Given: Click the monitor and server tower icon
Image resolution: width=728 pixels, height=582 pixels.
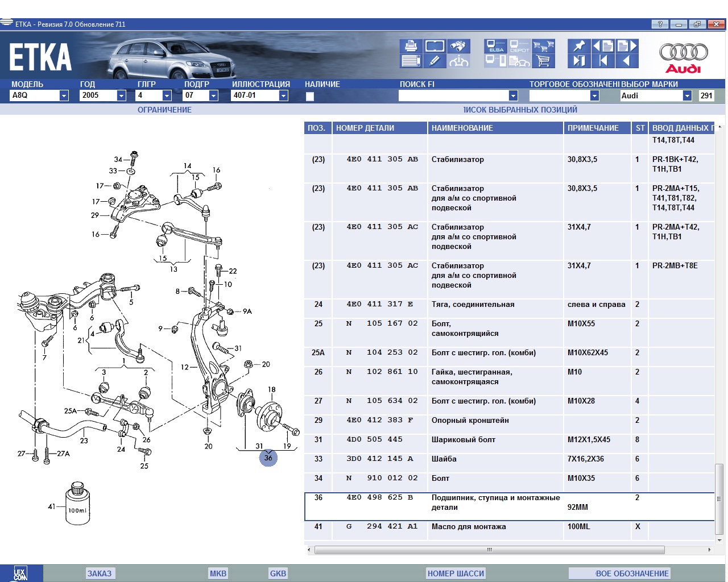Looking at the screenshot, I should click(496, 61).
